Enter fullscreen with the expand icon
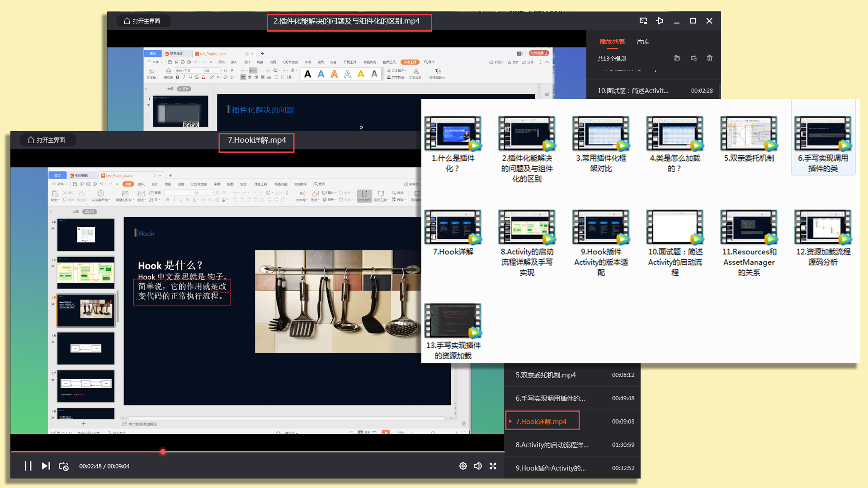 click(493, 466)
